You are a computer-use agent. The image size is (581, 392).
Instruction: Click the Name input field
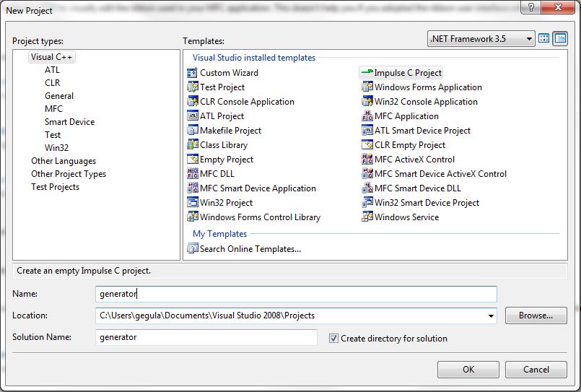pos(296,294)
